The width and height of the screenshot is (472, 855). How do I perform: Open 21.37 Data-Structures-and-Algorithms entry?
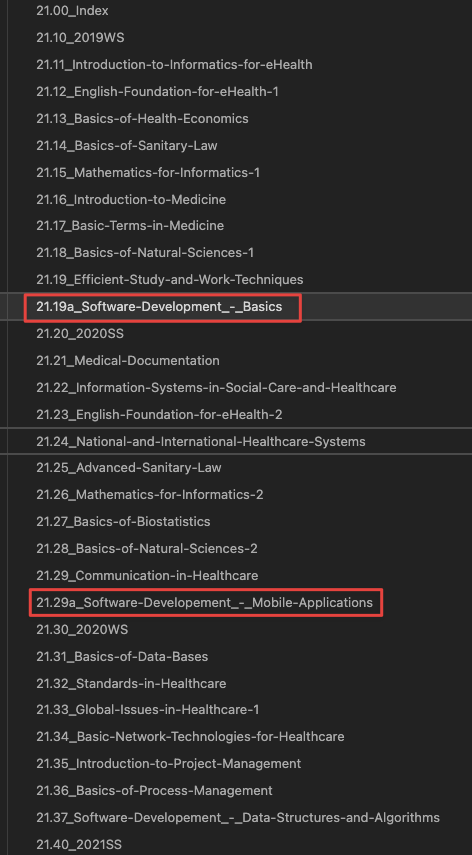coord(238,817)
